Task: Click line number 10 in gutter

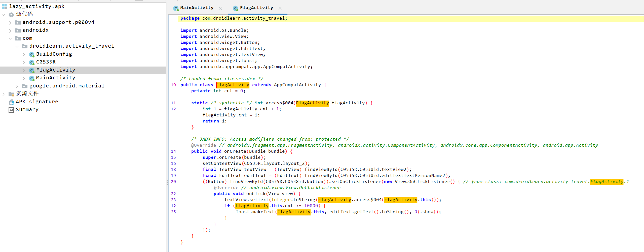Action: (x=173, y=85)
